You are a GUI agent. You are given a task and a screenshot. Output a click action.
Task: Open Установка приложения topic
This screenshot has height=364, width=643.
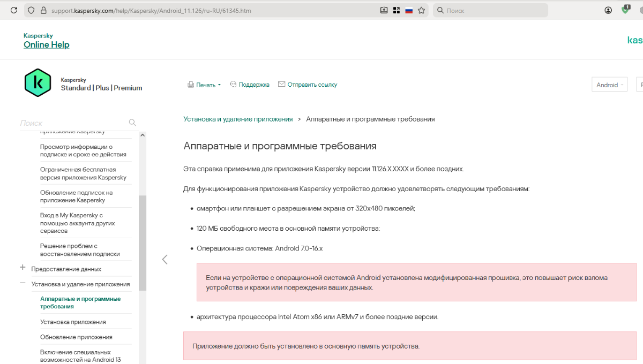point(73,322)
